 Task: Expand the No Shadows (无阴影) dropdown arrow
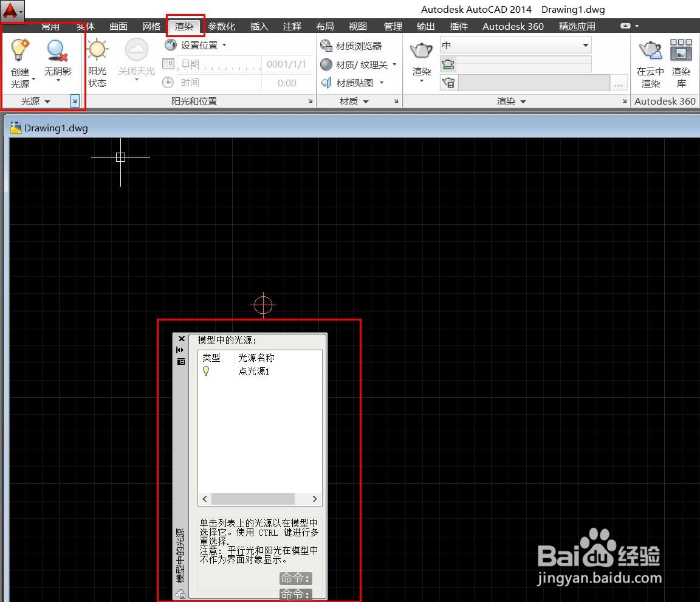point(58,80)
